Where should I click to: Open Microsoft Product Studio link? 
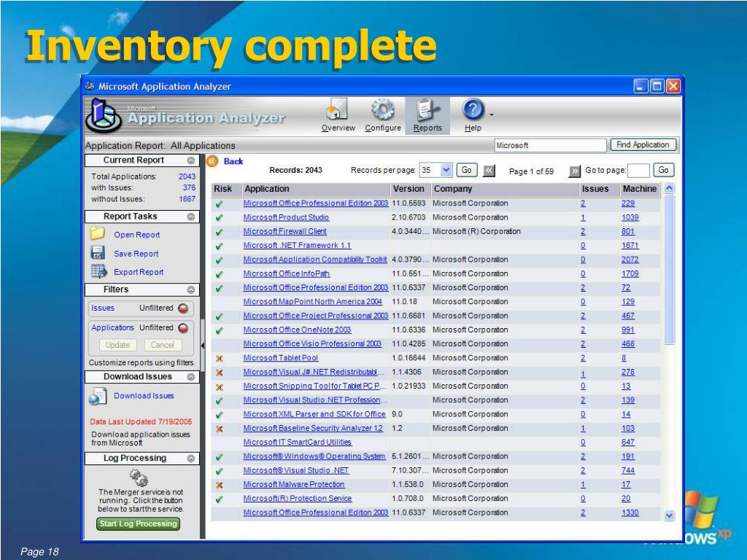tap(286, 217)
